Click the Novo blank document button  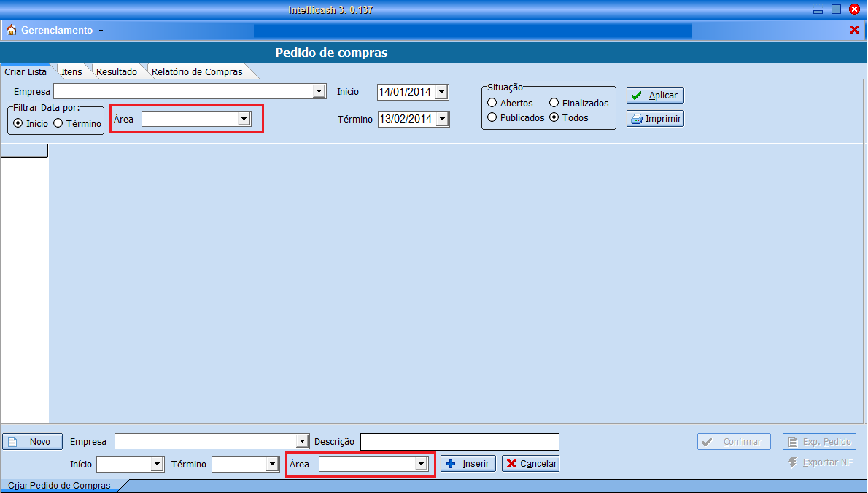[32, 442]
